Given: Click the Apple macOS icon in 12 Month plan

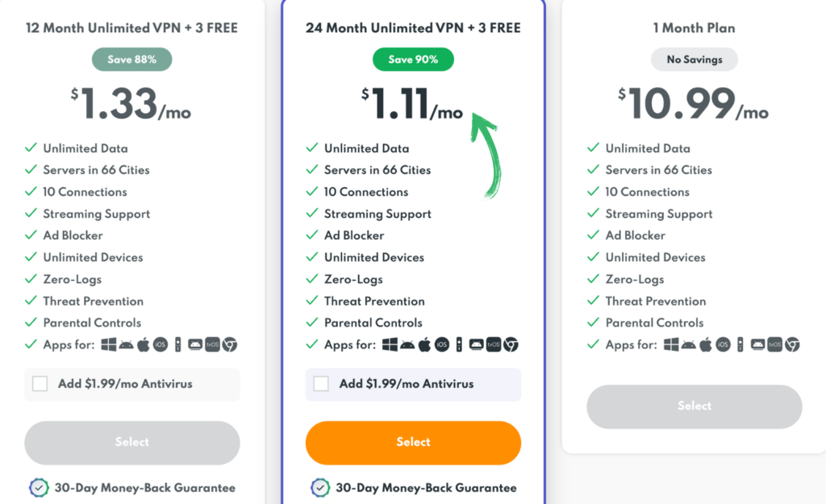Looking at the screenshot, I should [x=143, y=344].
